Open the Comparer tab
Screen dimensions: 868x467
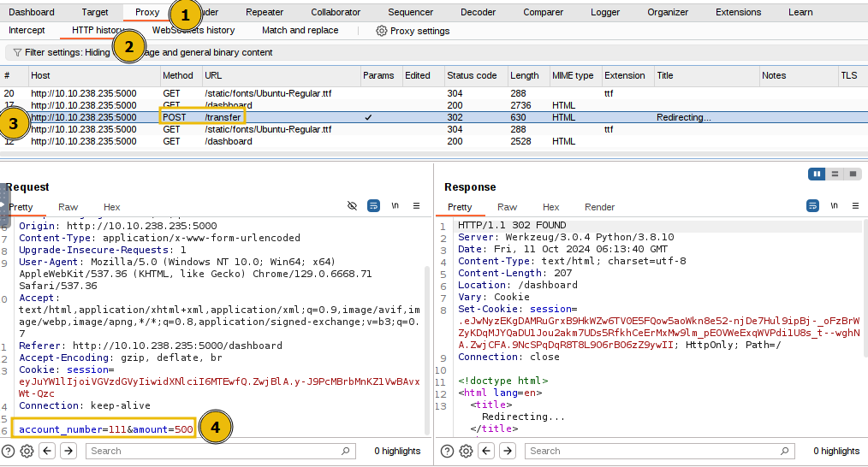click(x=543, y=12)
